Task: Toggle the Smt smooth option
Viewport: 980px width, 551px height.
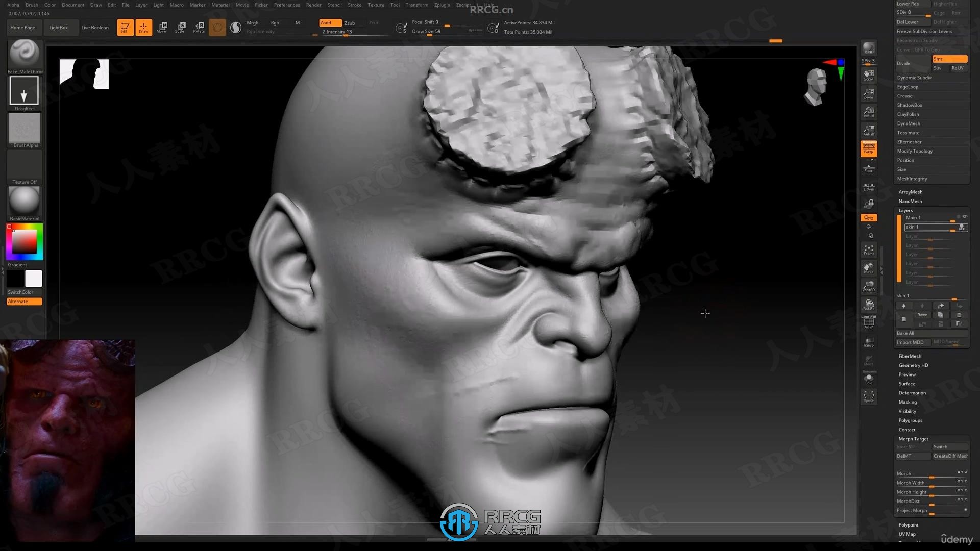Action: tap(949, 59)
